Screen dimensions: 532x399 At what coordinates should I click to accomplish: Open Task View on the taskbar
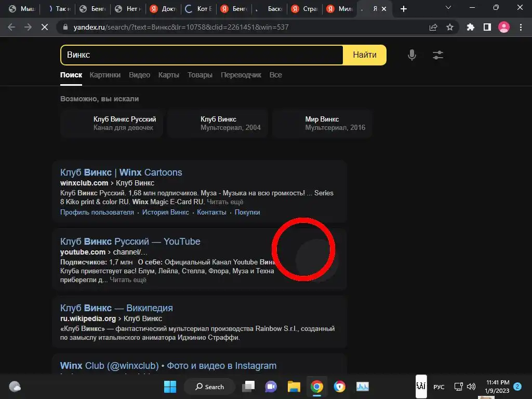pos(248,387)
